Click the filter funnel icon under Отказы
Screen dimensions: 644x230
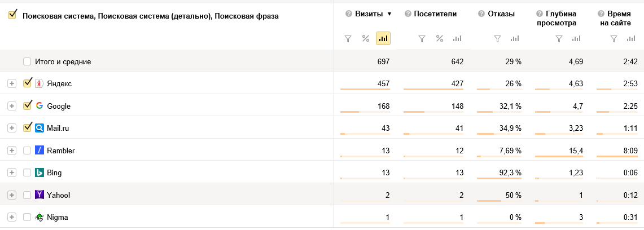coord(497,38)
